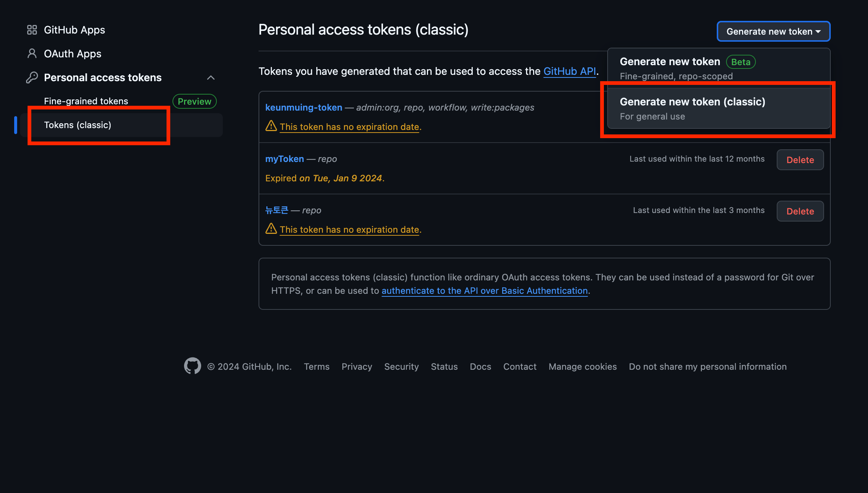
Task: Open OAuth Apps in sidebar
Action: pos(73,54)
